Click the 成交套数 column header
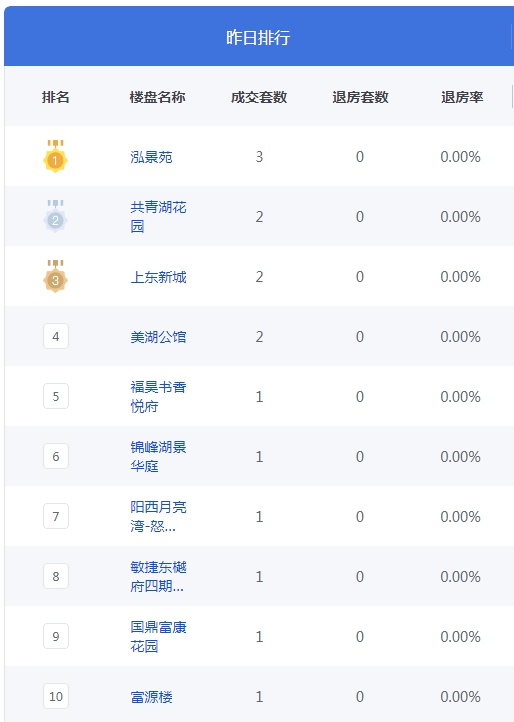The height and width of the screenshot is (722, 514). [x=259, y=97]
